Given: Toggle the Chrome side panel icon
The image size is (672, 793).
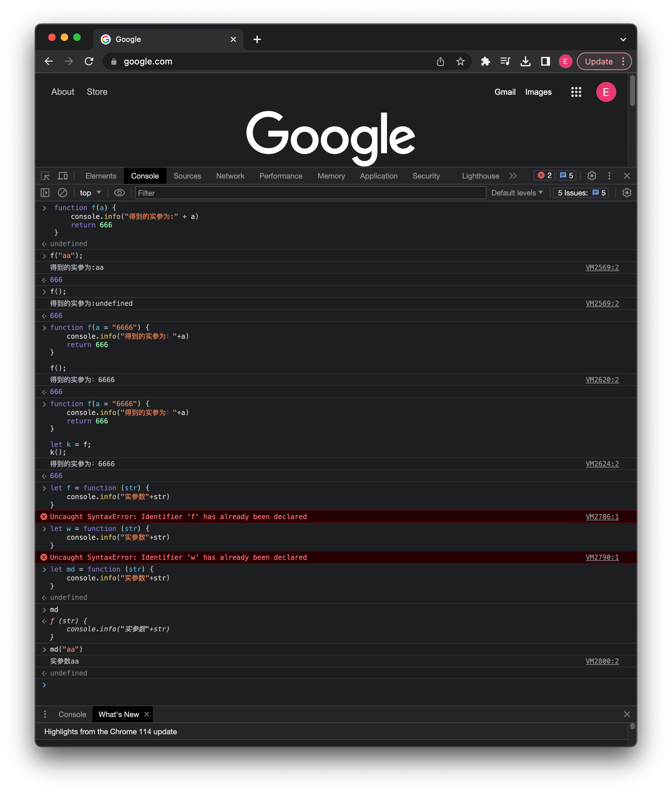Looking at the screenshot, I should (546, 61).
